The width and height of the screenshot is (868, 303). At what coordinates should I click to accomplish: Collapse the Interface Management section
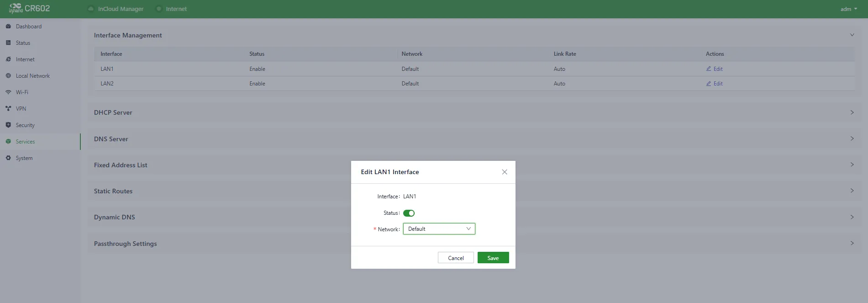coord(852,35)
